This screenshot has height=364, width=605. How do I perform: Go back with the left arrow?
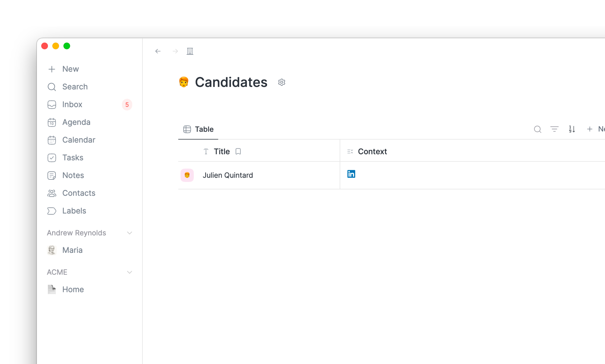click(x=158, y=51)
